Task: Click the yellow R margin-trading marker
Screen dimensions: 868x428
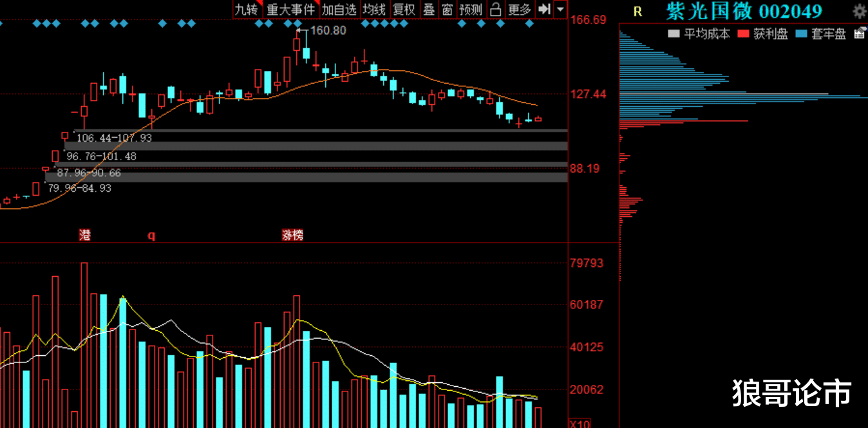Action: [x=637, y=11]
